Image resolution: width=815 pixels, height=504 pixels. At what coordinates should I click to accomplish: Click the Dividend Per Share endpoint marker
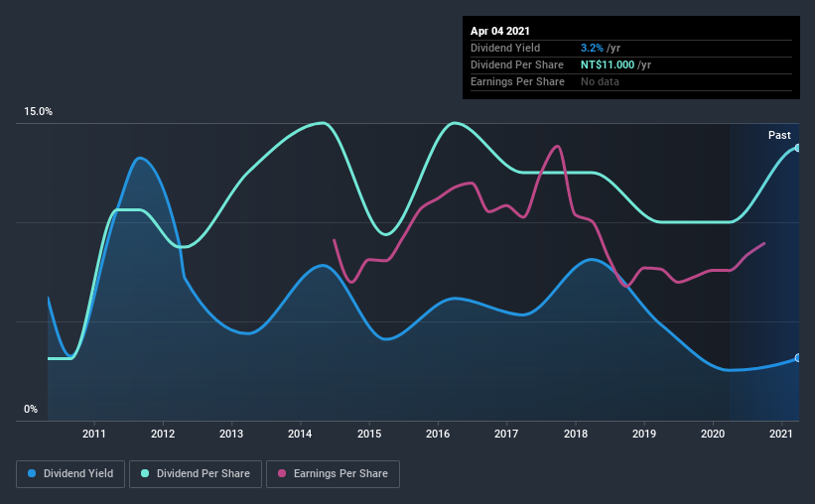[x=797, y=148]
